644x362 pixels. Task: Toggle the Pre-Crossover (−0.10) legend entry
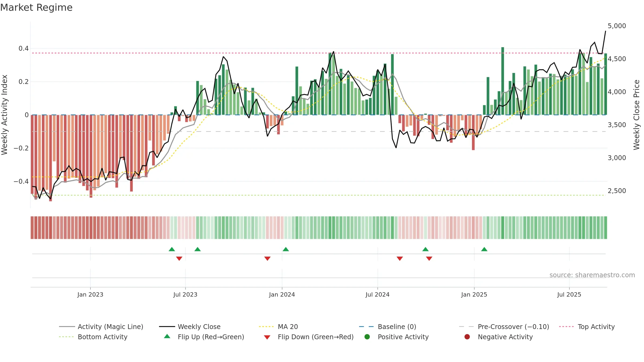[504, 327]
